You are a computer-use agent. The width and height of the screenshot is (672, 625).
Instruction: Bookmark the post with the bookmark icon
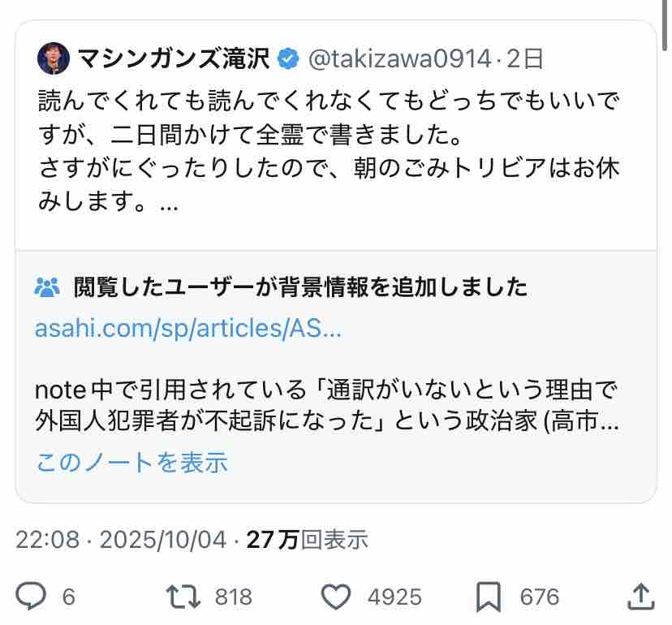pyautogui.click(x=489, y=597)
